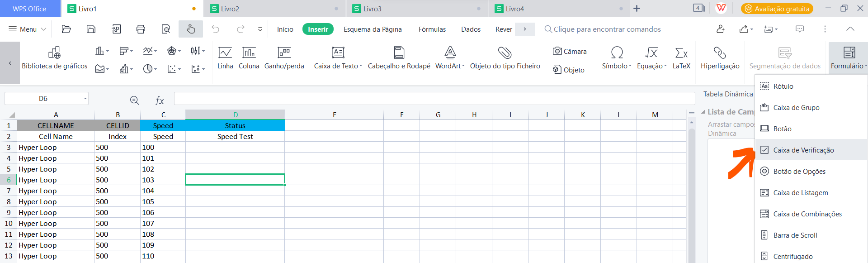Collapse the ribbon with chevron
The width and height of the screenshot is (868, 263).
click(x=850, y=29)
